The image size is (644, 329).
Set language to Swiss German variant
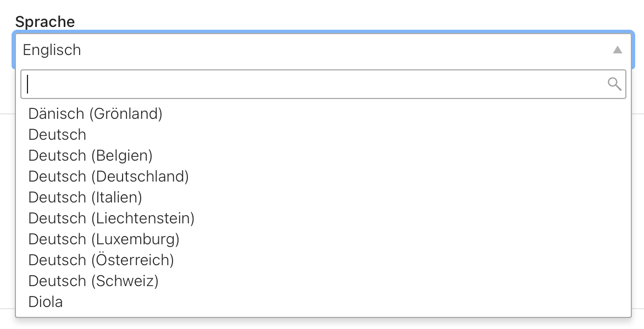pos(323,281)
